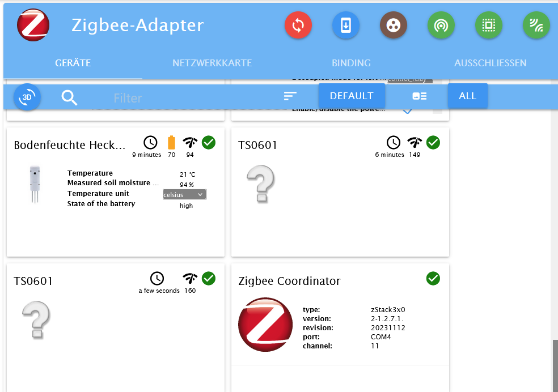The image size is (558, 392).
Task: Click clock icon on Bodenfeuchte Heck card
Action: [150, 143]
